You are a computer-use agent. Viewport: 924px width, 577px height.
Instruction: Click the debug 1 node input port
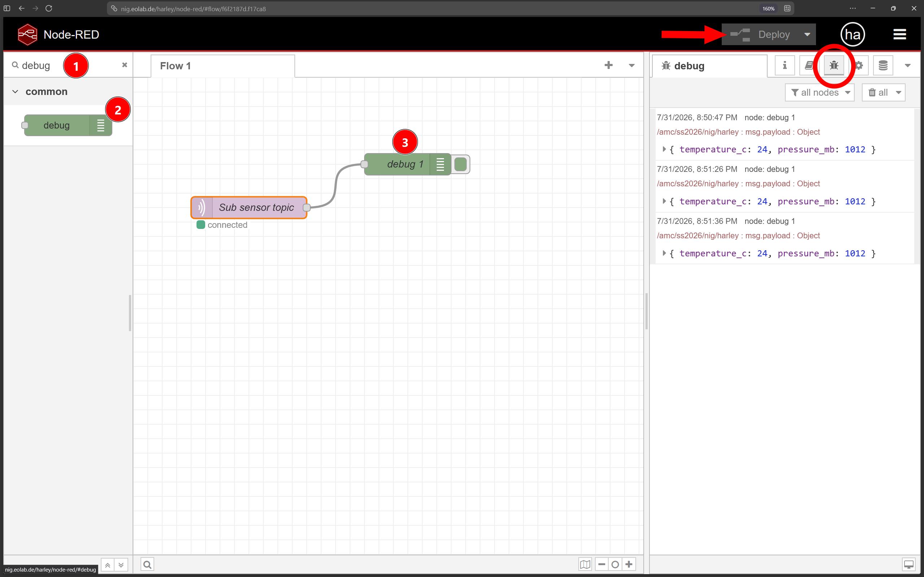[364, 165]
